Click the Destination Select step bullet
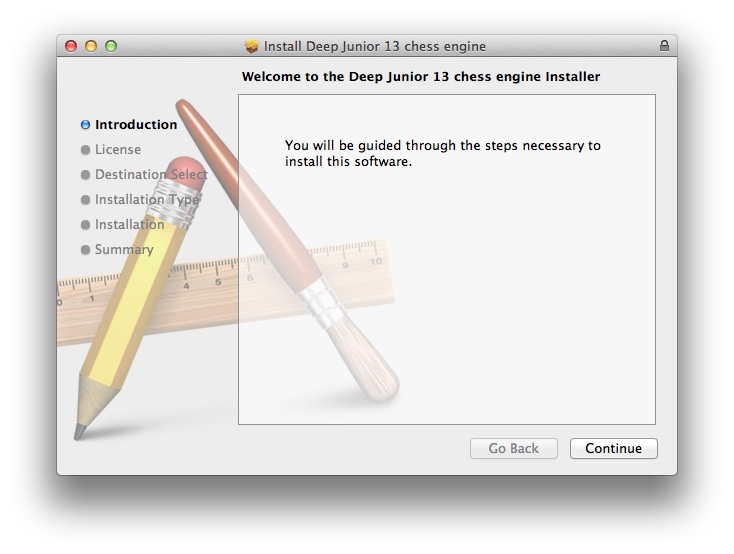The image size is (734, 554). pyautogui.click(x=85, y=175)
